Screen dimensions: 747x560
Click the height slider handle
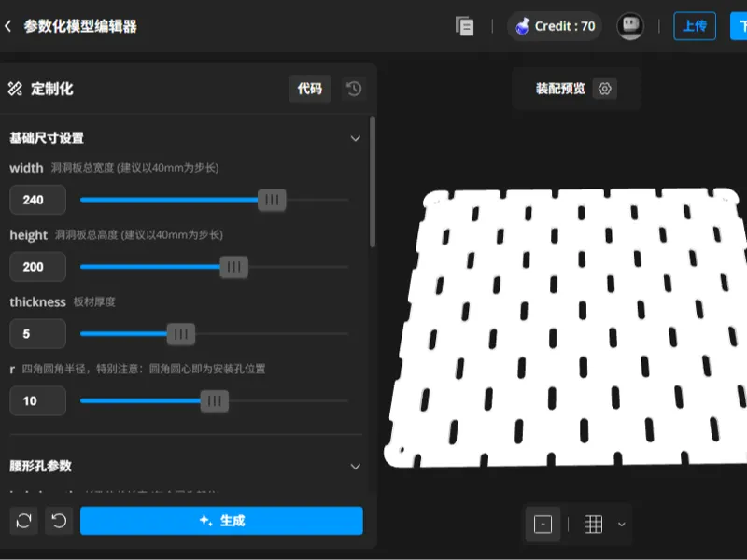coord(234,267)
